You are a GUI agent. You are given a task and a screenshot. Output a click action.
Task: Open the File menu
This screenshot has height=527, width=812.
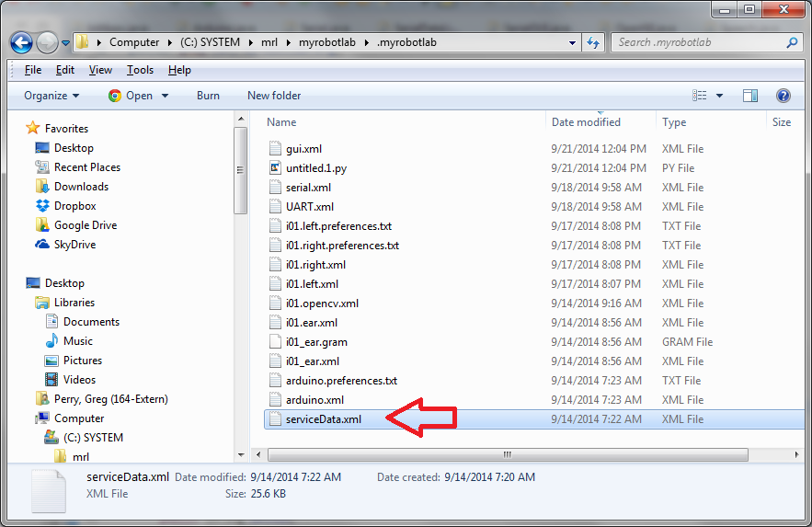(x=32, y=70)
